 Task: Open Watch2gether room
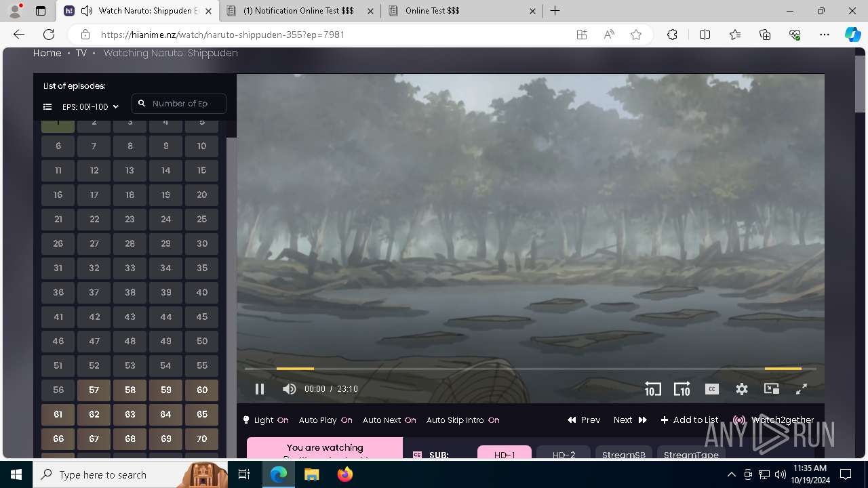click(x=774, y=420)
